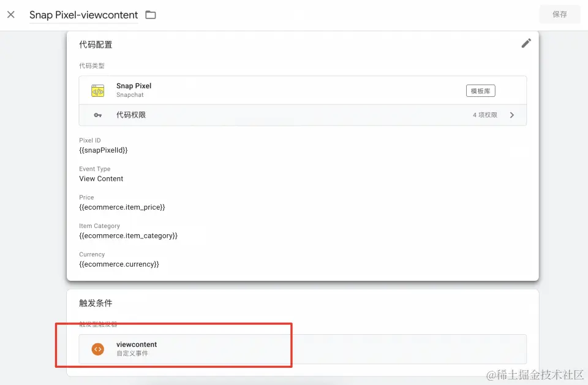588x385 pixels.
Task: Click the 自定义事件 trigger type text
Action: tap(132, 353)
